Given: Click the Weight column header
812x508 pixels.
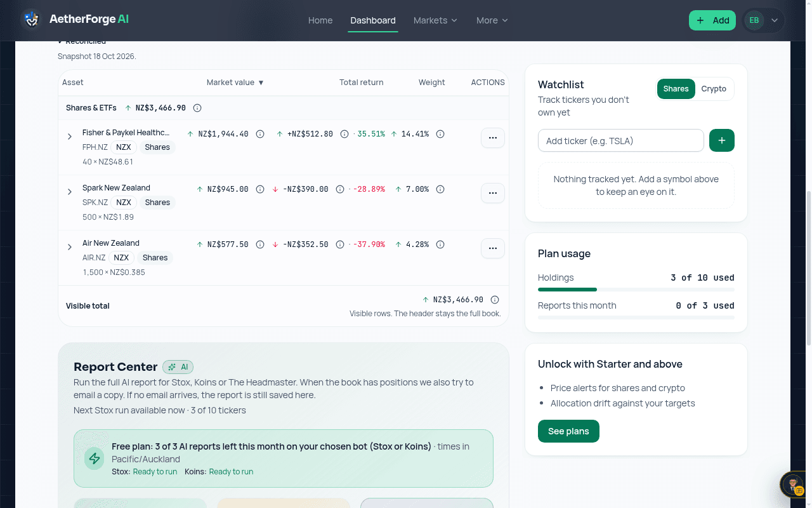Looking at the screenshot, I should coord(432,83).
